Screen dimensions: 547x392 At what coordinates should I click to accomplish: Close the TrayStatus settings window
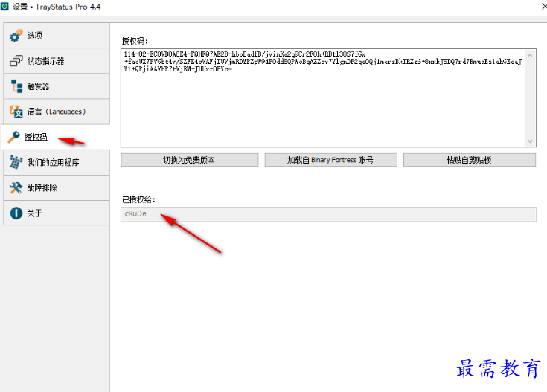543,7
